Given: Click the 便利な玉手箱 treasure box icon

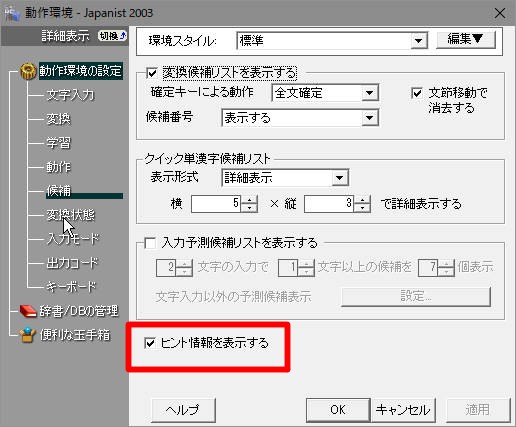Looking at the screenshot, I should [28, 335].
